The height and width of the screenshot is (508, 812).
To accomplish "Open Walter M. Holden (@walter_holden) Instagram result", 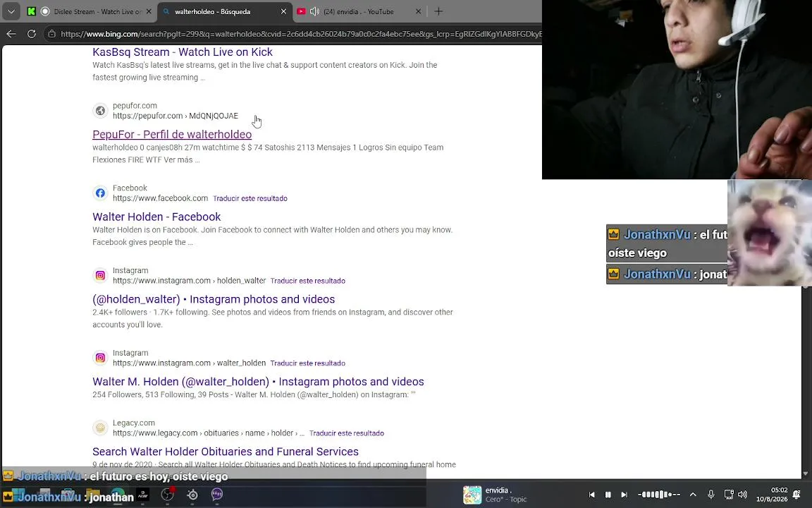I will 258,382.
